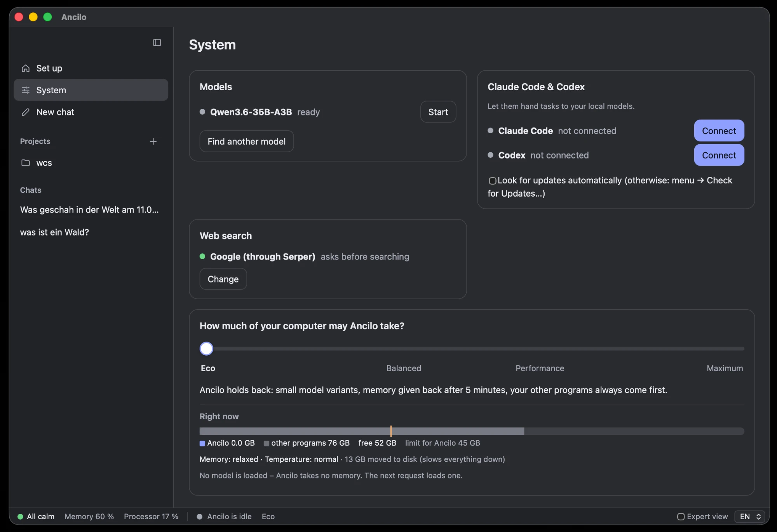Image resolution: width=777 pixels, height=532 pixels.
Task: Start a New chat from sidebar
Action: click(91, 112)
